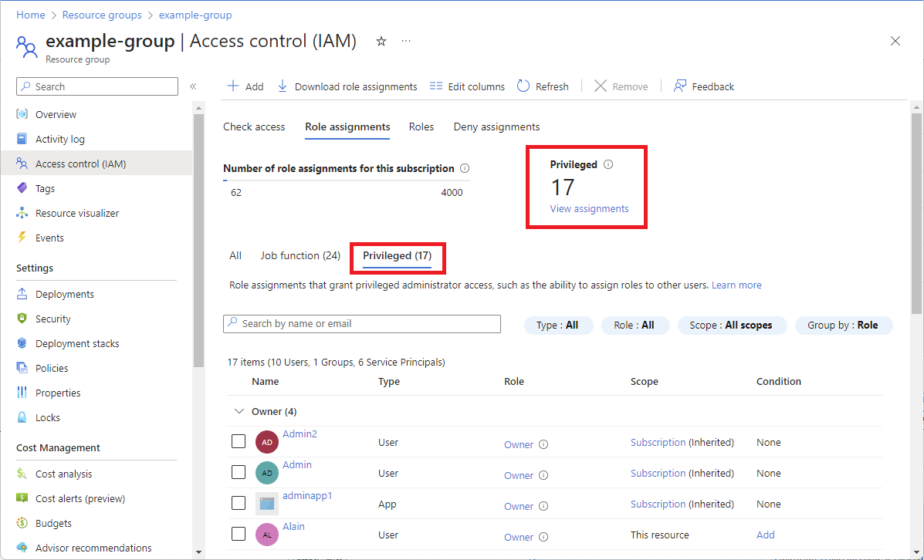Go to Resource groups breadcrumb
This screenshot has height=560, width=924.
[102, 15]
